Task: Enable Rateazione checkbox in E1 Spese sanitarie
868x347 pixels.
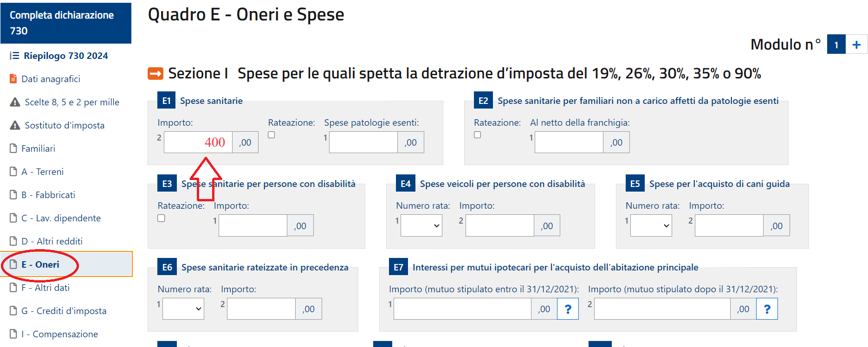Action: tap(272, 135)
